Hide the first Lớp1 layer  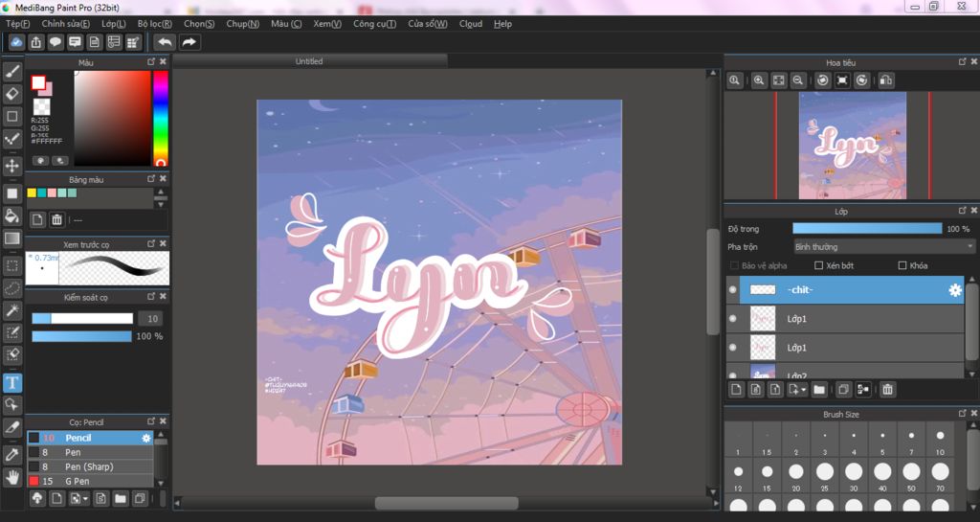pos(732,319)
